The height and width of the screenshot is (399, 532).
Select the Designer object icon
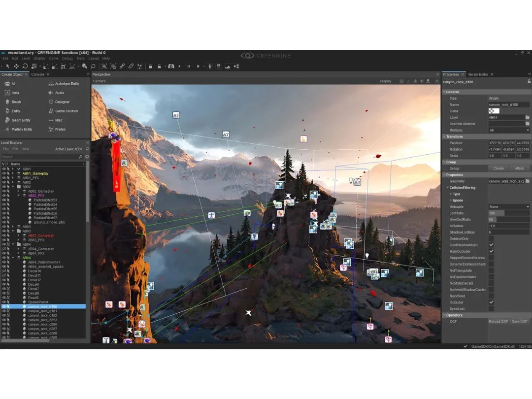coord(51,102)
